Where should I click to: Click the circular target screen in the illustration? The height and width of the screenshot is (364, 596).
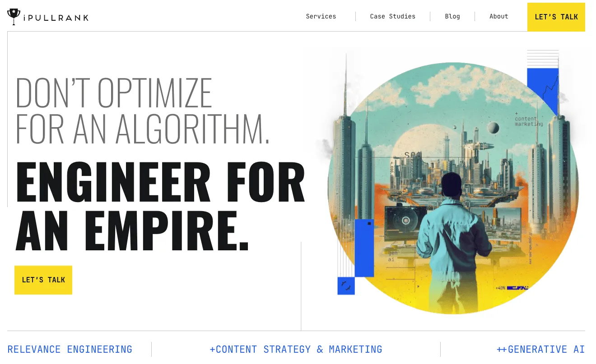point(405,221)
